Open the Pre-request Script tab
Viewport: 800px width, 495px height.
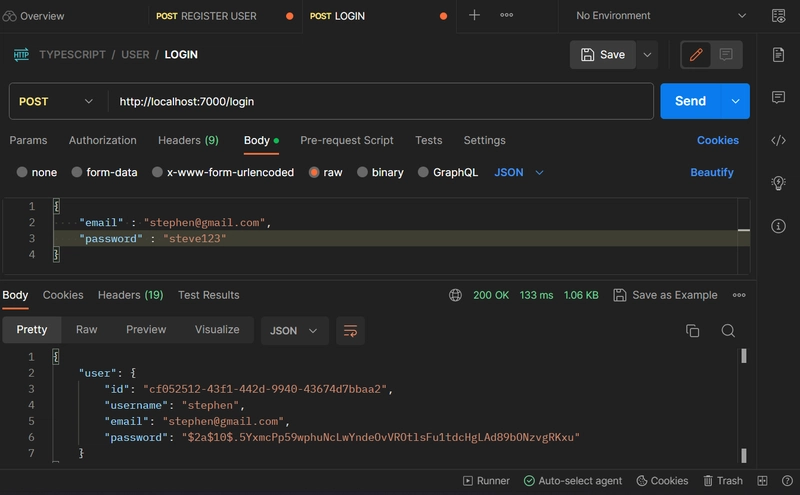point(347,140)
